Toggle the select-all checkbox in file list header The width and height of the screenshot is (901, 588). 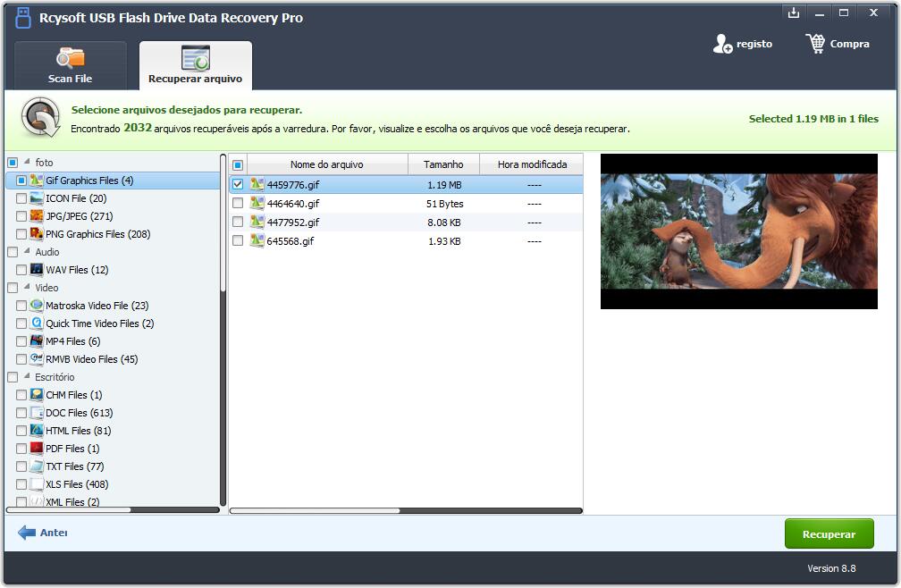pos(238,164)
